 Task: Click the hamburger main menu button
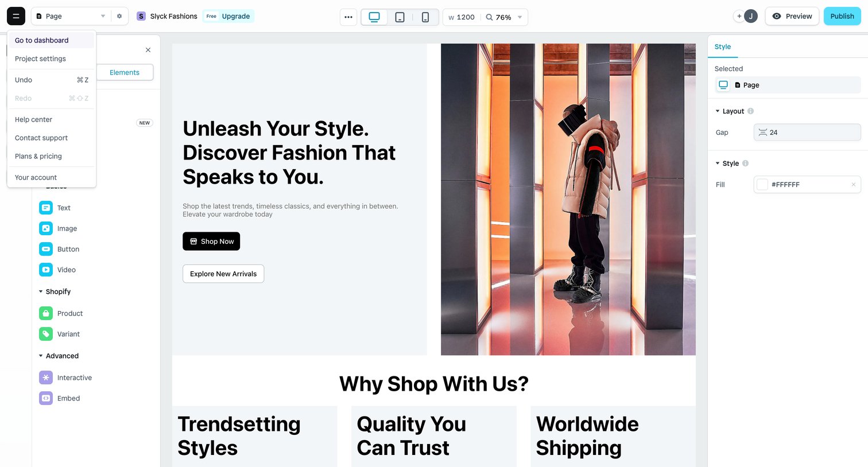coord(16,16)
